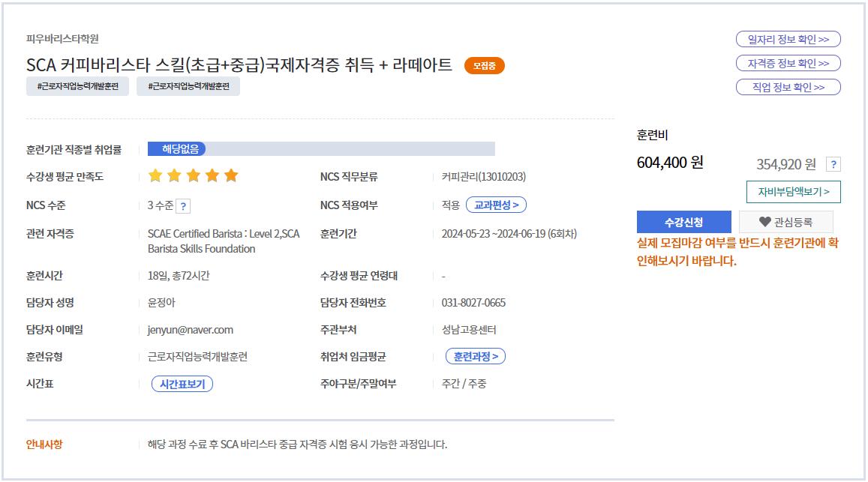Screen dimensions: 868x482
Task: Click the question mark next to NCS 수준
Action: coord(184,206)
